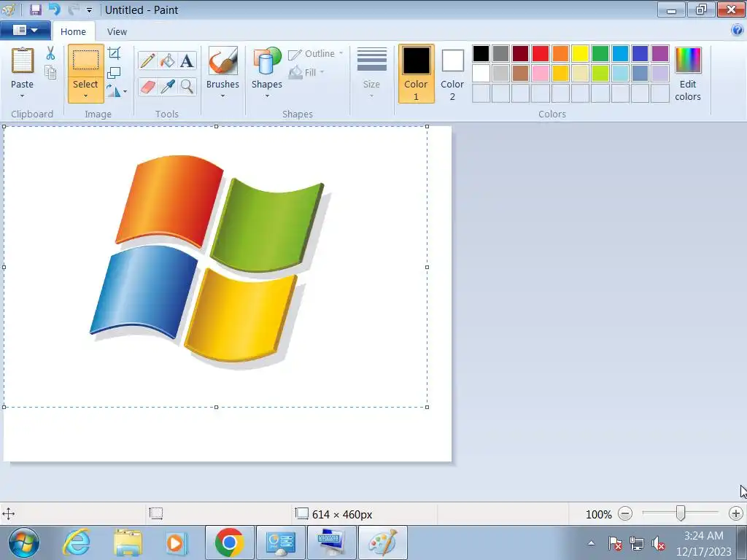The width and height of the screenshot is (747, 560).
Task: Click the Save icon in quick access toolbar
Action: point(35,9)
